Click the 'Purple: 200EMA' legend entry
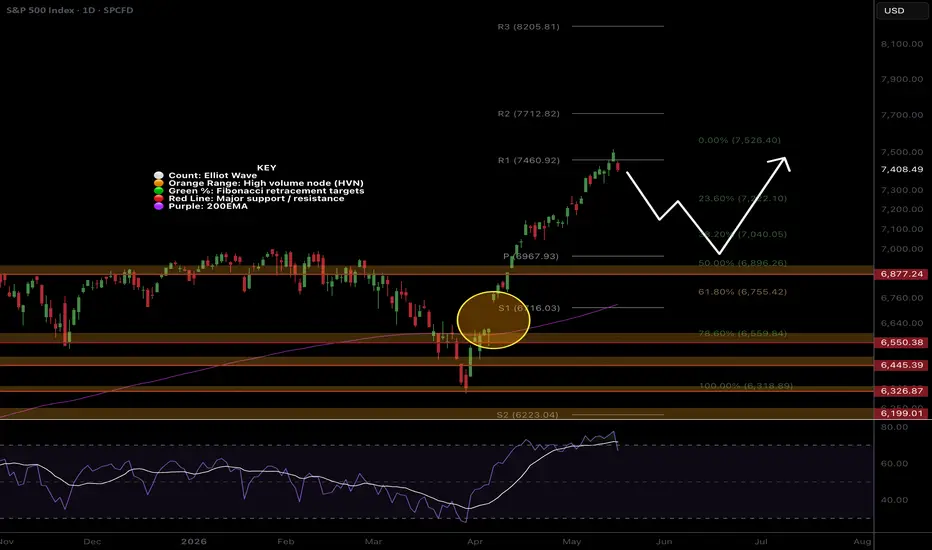 [208, 206]
